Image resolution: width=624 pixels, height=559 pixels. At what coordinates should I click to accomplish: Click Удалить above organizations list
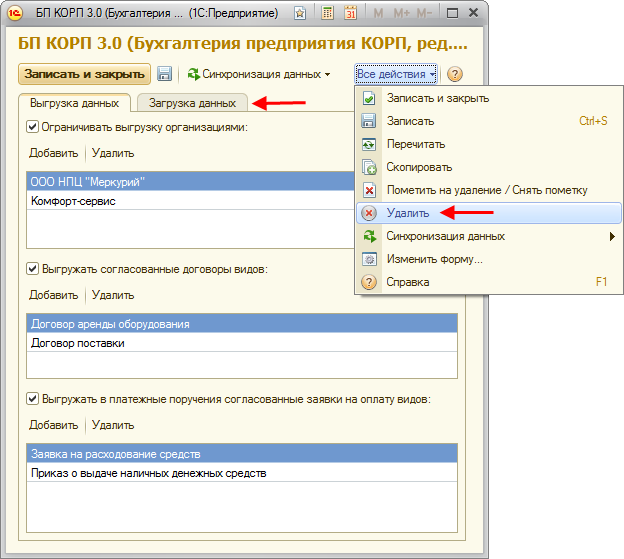pyautogui.click(x=113, y=153)
